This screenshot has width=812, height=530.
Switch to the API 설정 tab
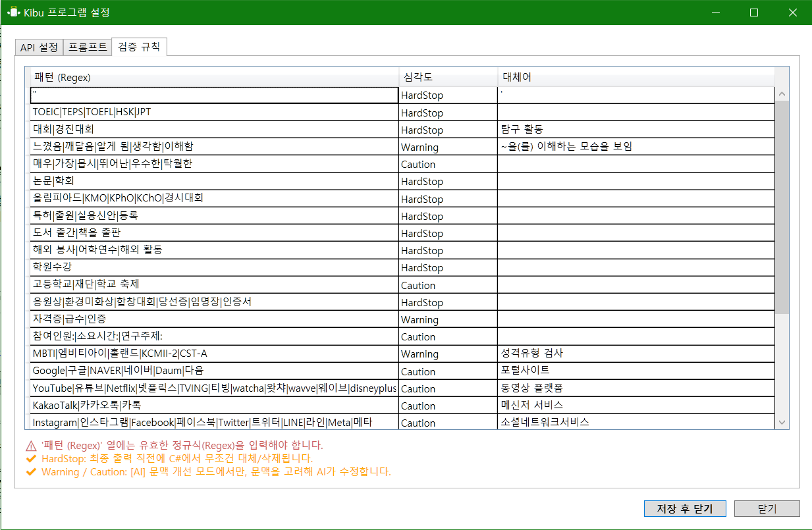[x=39, y=47]
